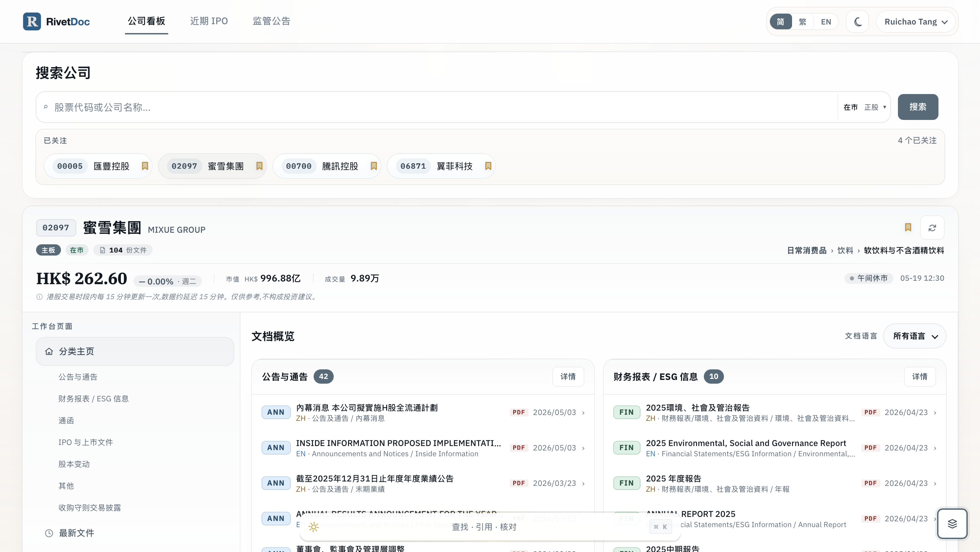Click ANN badge of 年度業績公告 row
Image resolution: width=980 pixels, height=552 pixels.
[x=276, y=483]
